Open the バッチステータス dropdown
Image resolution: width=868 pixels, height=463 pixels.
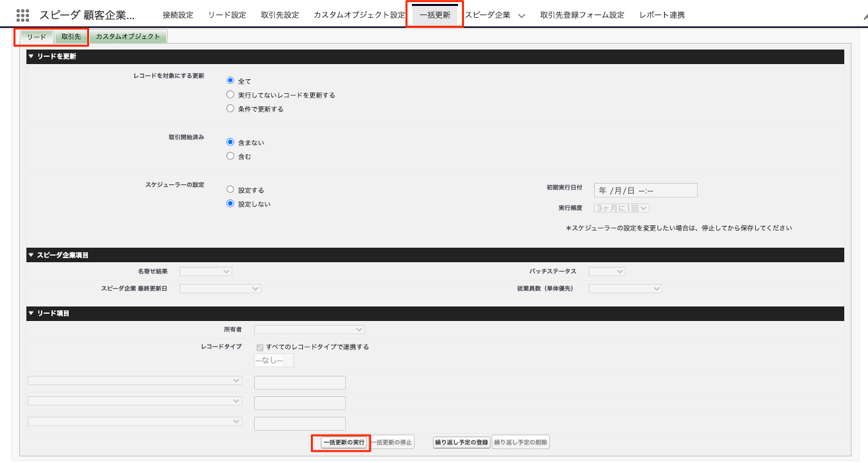pos(607,271)
